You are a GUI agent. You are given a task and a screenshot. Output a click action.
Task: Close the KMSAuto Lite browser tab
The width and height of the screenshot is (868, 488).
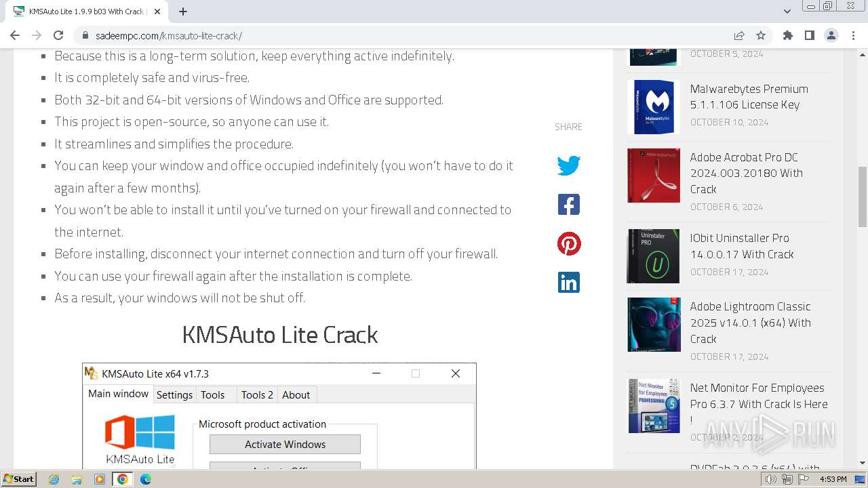coord(157,12)
